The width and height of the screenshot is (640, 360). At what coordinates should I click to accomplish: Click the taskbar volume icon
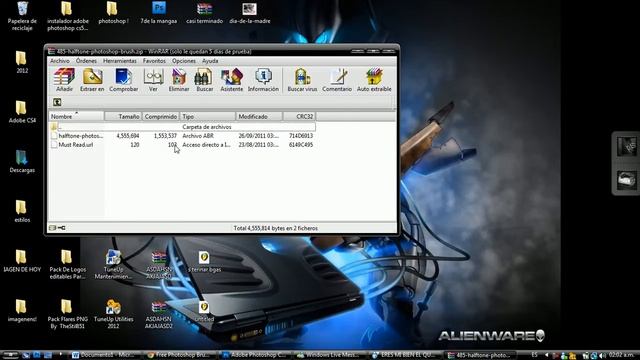coord(602,356)
